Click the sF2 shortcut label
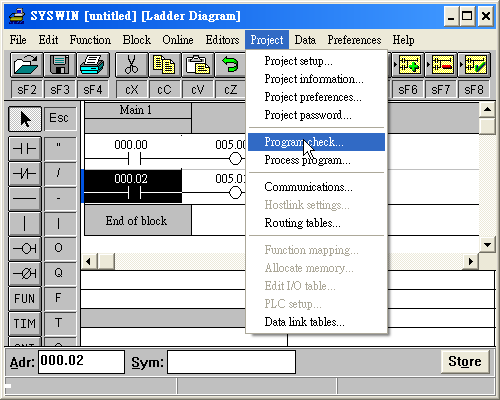The image size is (500, 400). [x=27, y=90]
